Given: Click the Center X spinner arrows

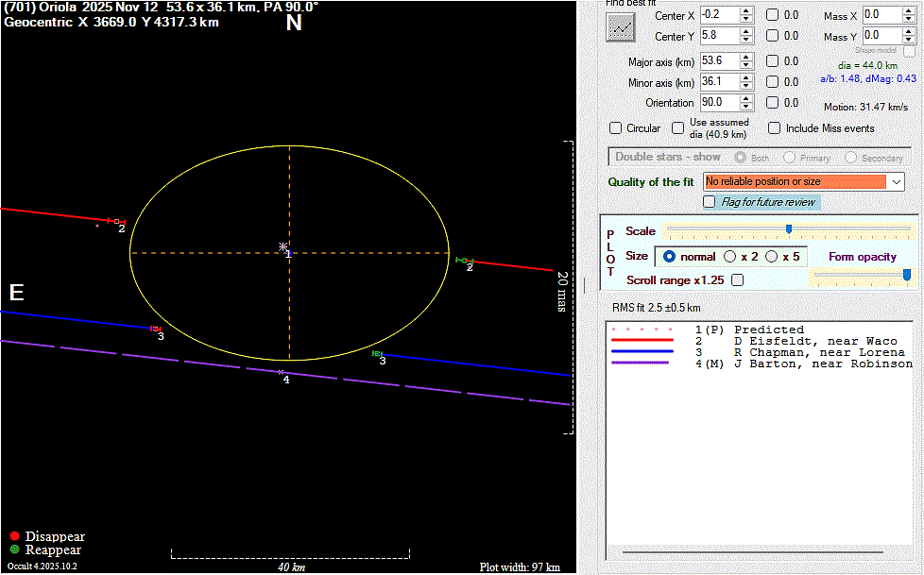Looking at the screenshot, I should (x=746, y=15).
